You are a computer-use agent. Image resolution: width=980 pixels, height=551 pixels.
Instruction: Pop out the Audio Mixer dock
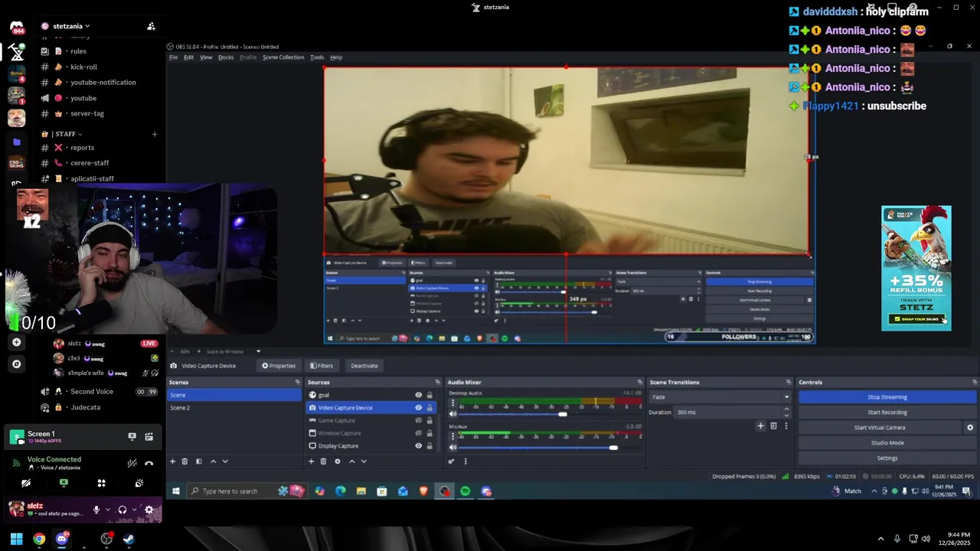click(639, 382)
